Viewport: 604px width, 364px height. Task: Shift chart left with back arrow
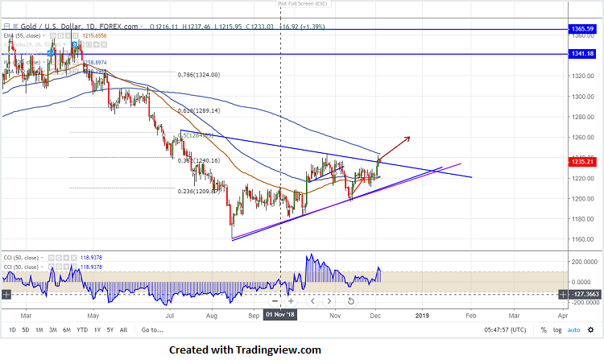[312, 301]
